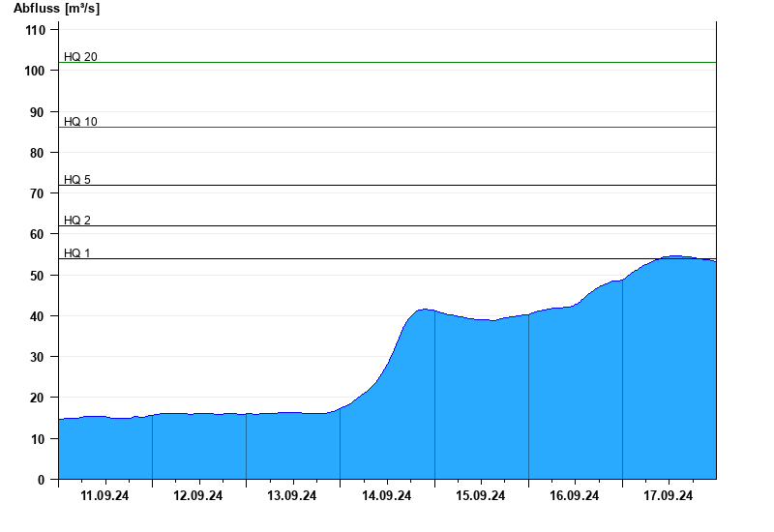Viewport: 774px width, 532px height.
Task: Click the Abfluss [m³/s] axis title
Action: [x=56, y=9]
